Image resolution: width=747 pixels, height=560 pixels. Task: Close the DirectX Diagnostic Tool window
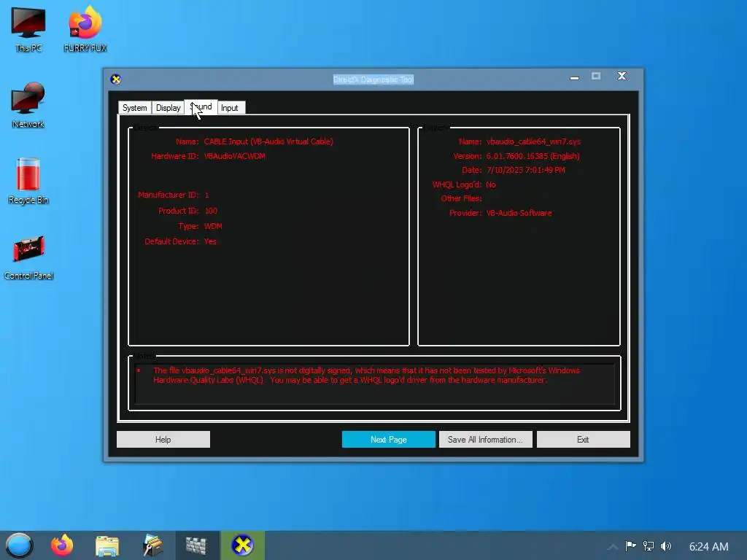[622, 76]
